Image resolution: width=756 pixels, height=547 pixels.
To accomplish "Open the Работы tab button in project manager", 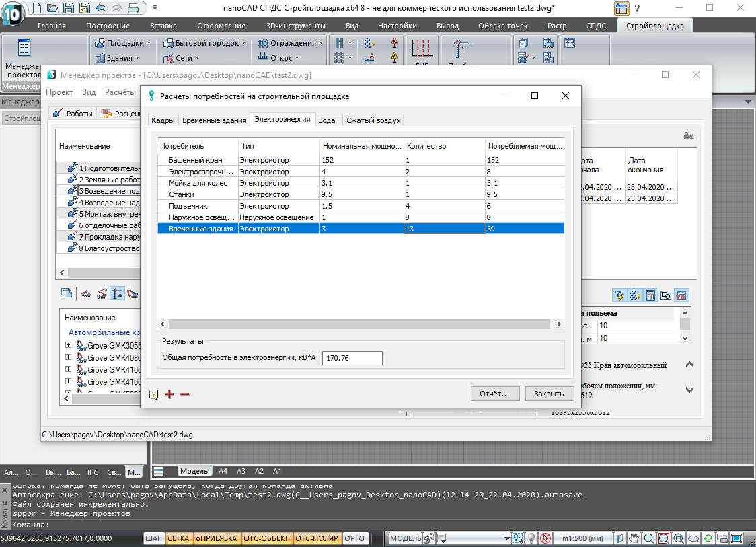I will click(x=73, y=113).
